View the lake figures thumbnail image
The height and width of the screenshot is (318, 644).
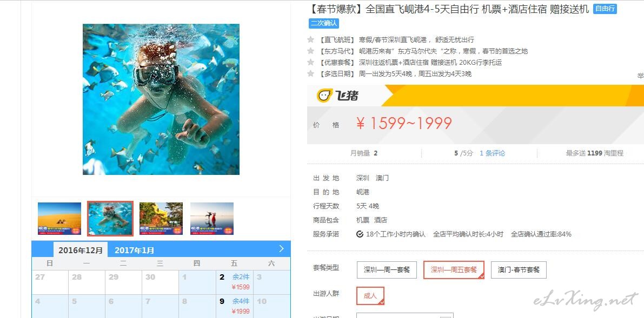(x=212, y=219)
